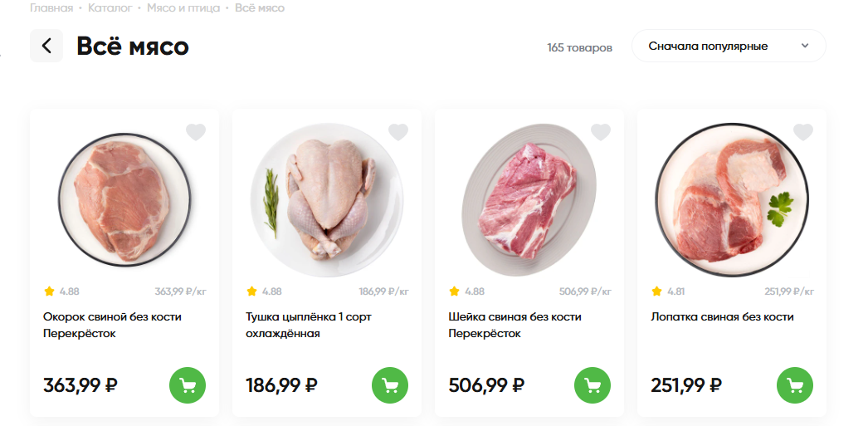Toggle favorite heart on Лопатка свиная card

click(x=803, y=132)
